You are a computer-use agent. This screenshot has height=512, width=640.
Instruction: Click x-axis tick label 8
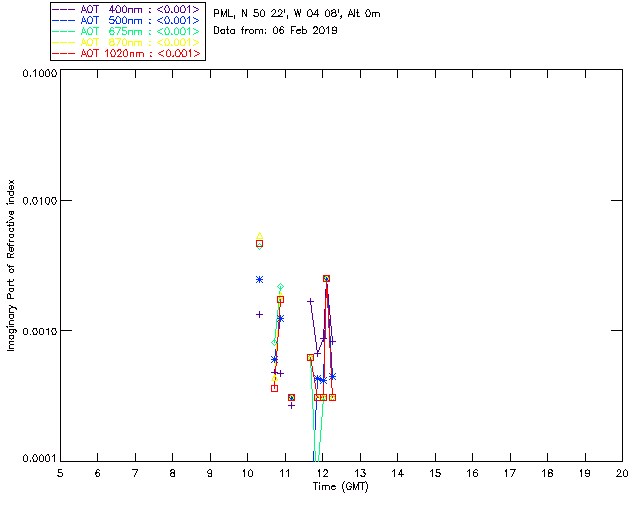(173, 473)
